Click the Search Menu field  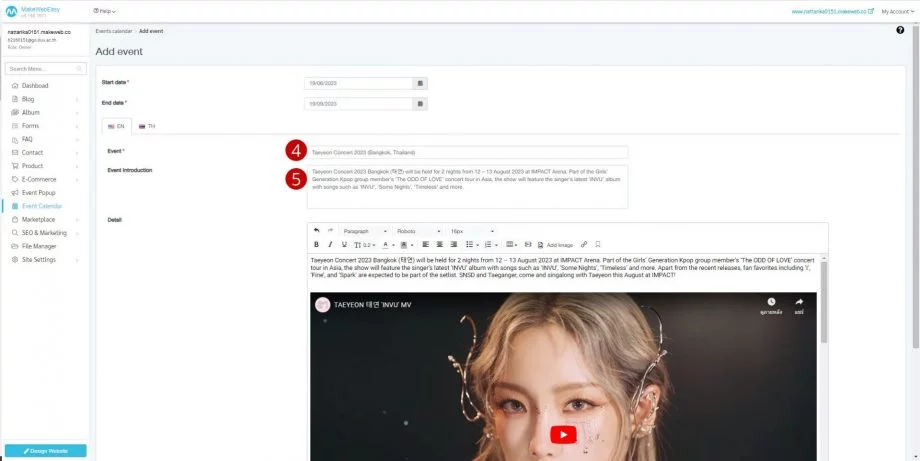point(45,69)
